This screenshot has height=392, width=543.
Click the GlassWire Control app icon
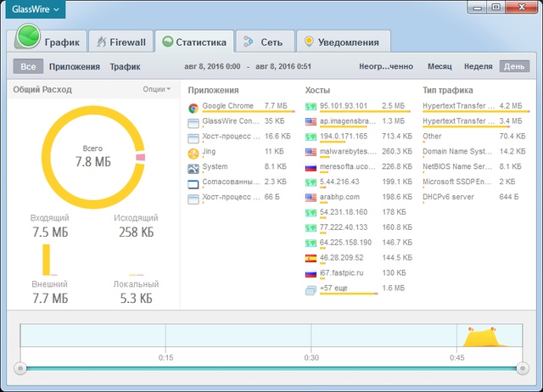(194, 122)
